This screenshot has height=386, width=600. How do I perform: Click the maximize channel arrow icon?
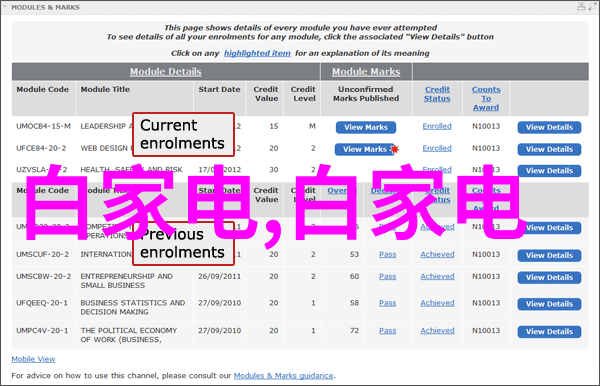coord(592,7)
